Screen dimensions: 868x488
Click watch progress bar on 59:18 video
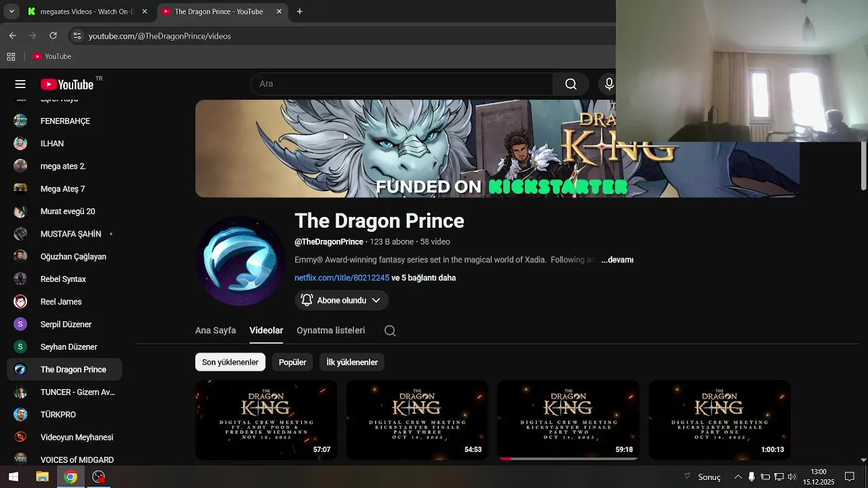coord(568,459)
